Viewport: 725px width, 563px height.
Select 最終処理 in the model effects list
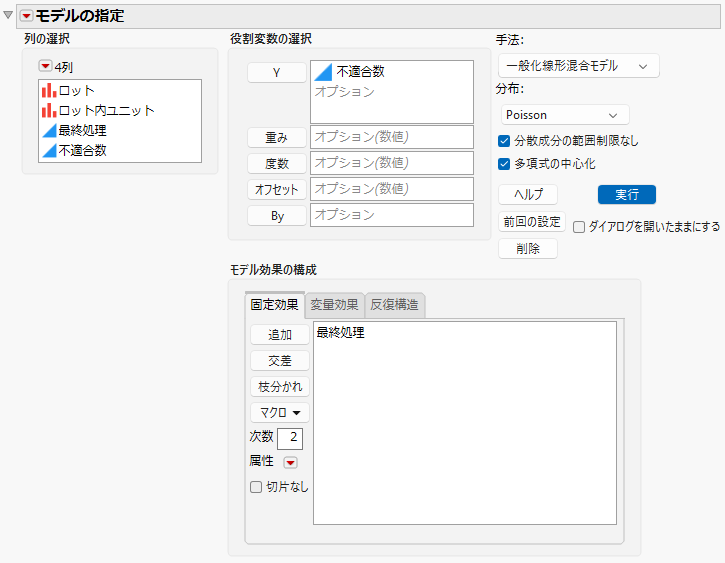(341, 333)
